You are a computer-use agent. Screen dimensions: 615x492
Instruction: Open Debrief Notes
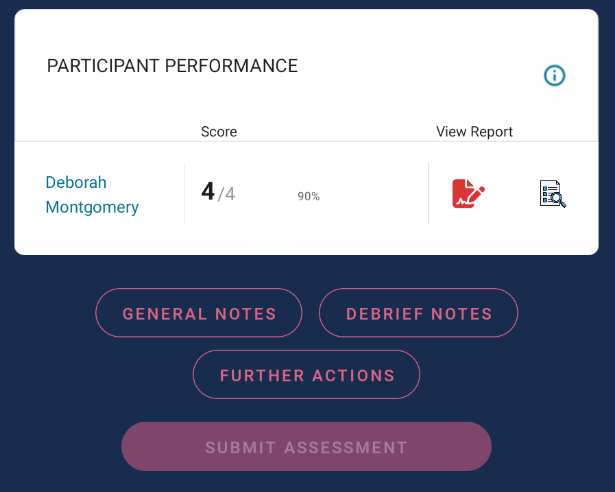point(419,313)
